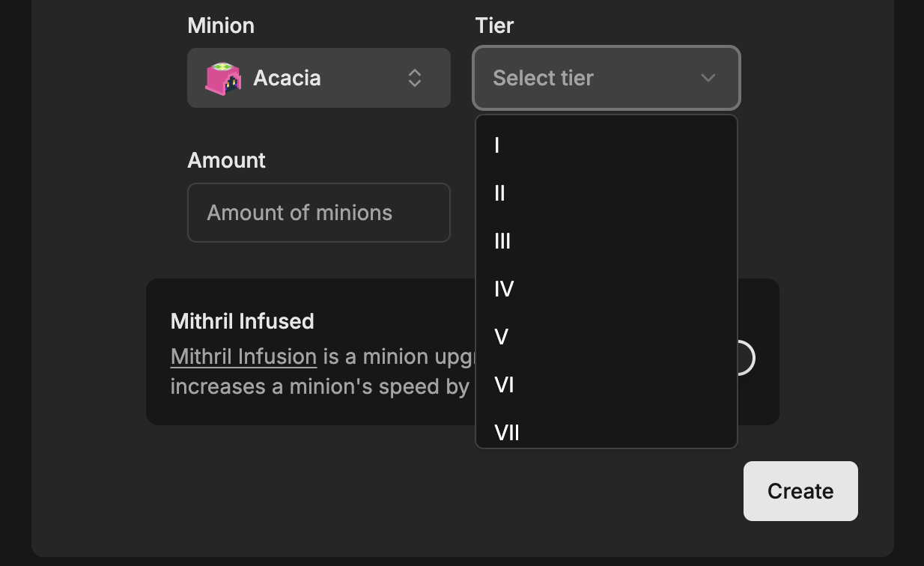Pick tier VI option
Image resolution: width=924 pixels, height=566 pixels.
pos(606,385)
